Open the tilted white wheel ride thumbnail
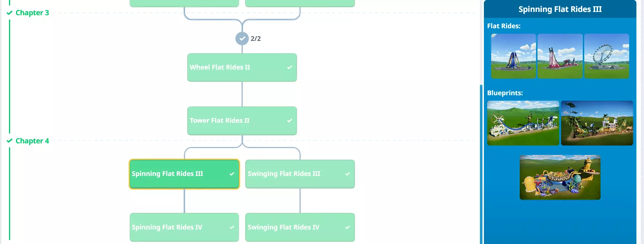Viewport: 644px width, 244px height. coord(606,56)
